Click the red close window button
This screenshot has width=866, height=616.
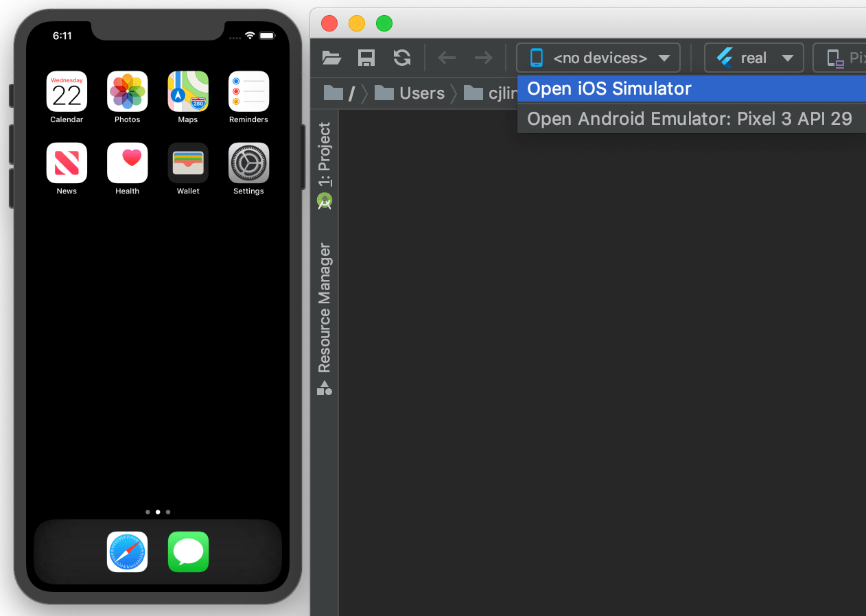coord(329,23)
